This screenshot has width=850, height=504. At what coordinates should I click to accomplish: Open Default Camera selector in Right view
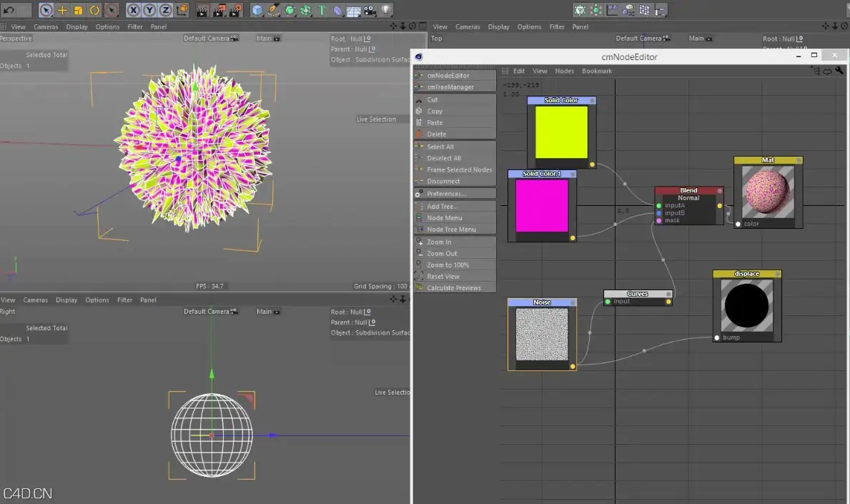tap(211, 311)
